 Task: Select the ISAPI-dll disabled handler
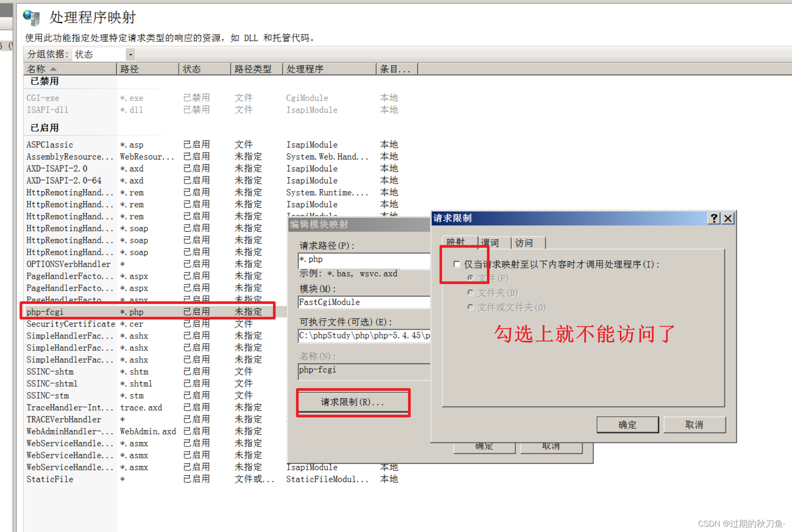[213, 110]
